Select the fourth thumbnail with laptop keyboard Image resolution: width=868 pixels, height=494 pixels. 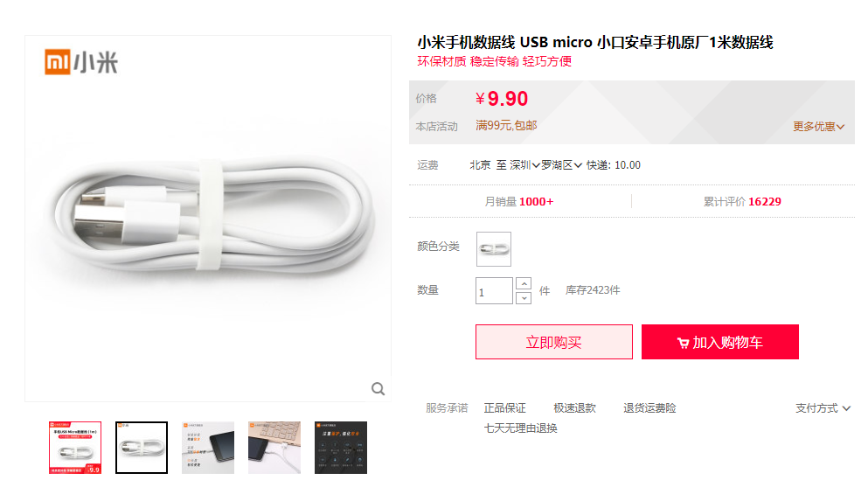tap(274, 448)
